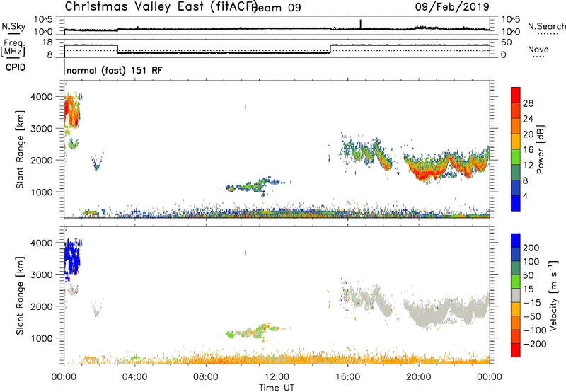Click the Nave legend label
The width and height of the screenshot is (566, 392).
tap(538, 49)
